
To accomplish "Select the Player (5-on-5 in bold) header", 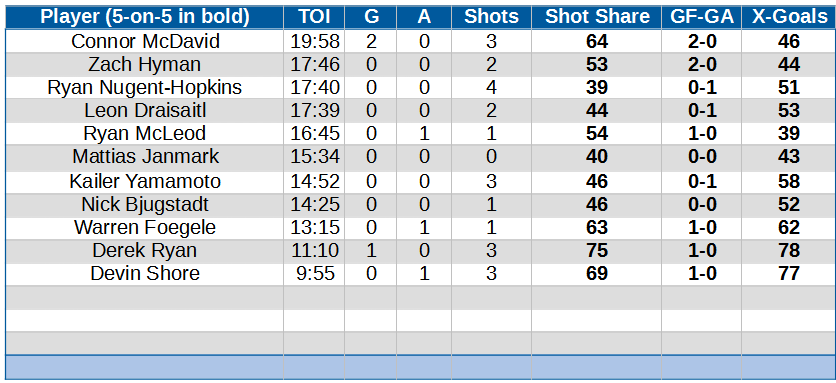I will [x=144, y=17].
